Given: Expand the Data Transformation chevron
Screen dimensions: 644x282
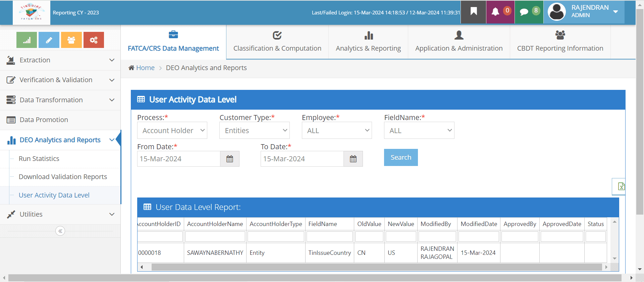Looking at the screenshot, I should coord(112,100).
